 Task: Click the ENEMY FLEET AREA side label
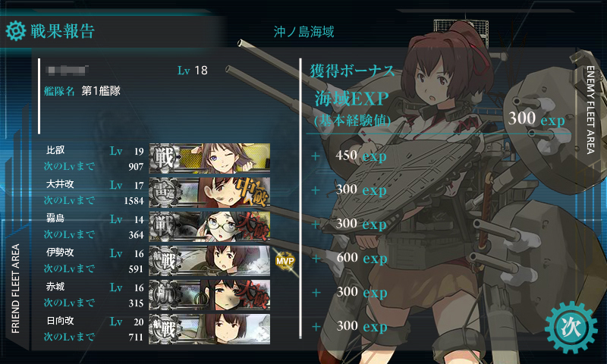click(x=590, y=110)
